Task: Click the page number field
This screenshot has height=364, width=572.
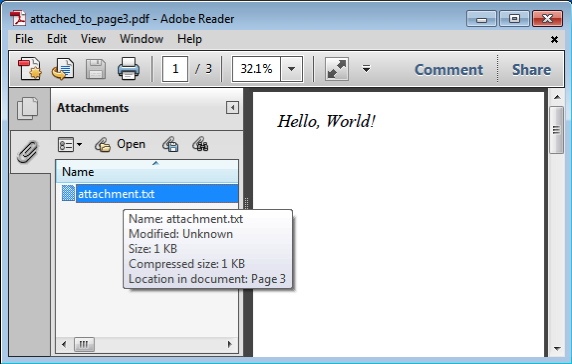Action: tap(175, 69)
